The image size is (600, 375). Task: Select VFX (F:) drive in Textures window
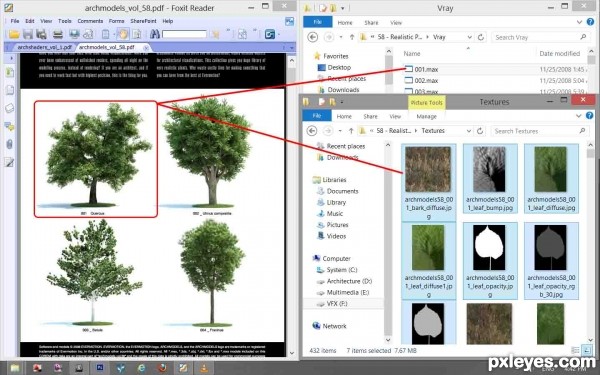click(x=332, y=304)
